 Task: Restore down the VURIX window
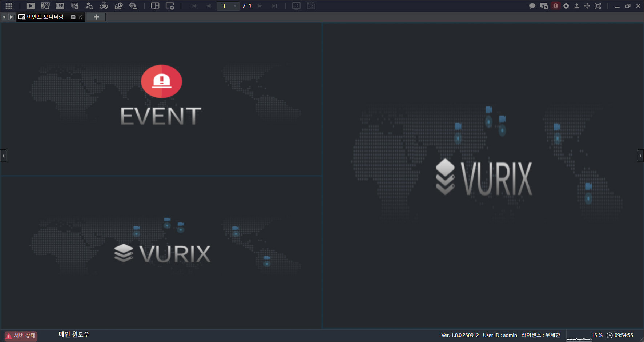628,6
